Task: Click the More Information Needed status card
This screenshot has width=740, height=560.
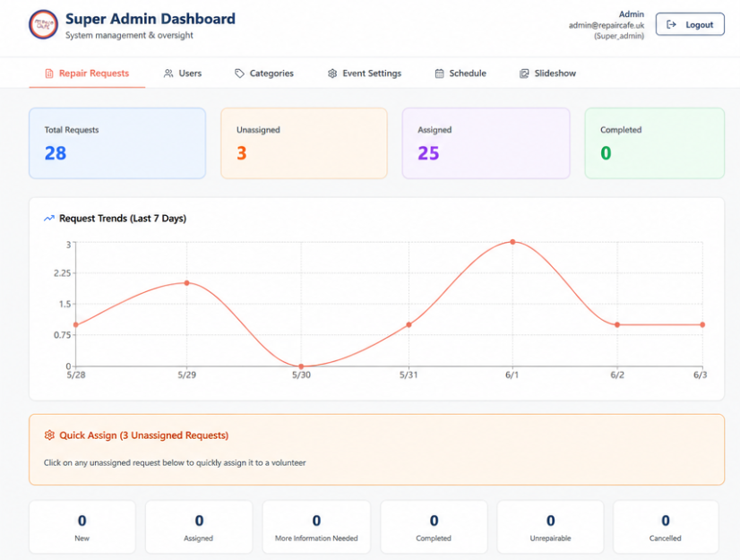Action: tap(316, 527)
